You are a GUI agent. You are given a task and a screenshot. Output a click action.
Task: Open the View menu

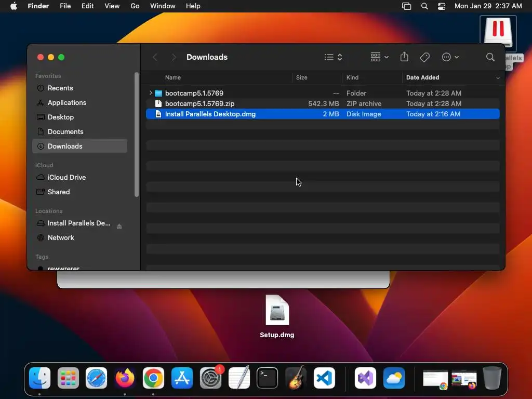pos(112,6)
